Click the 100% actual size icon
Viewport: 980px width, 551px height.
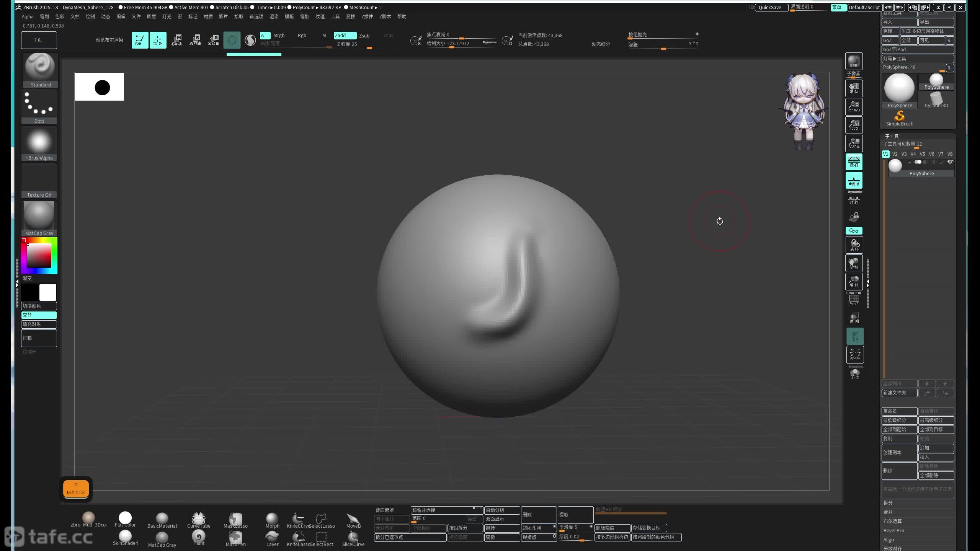tap(854, 125)
